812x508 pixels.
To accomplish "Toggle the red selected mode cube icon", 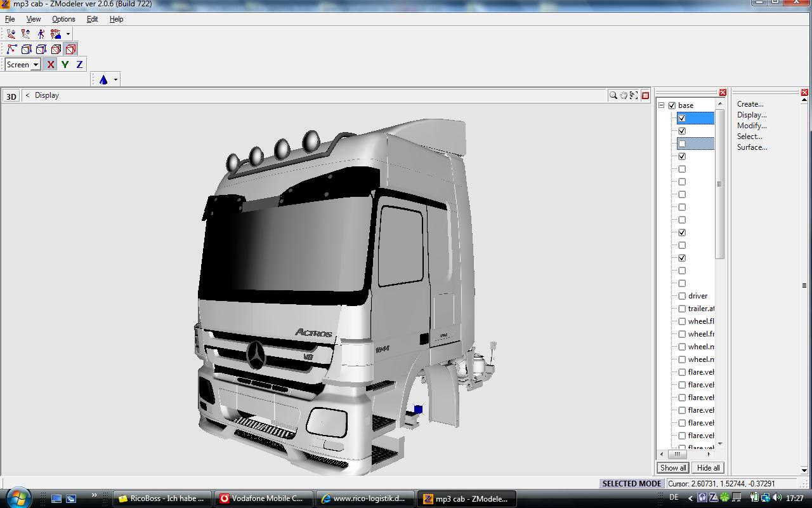I will tap(70, 49).
